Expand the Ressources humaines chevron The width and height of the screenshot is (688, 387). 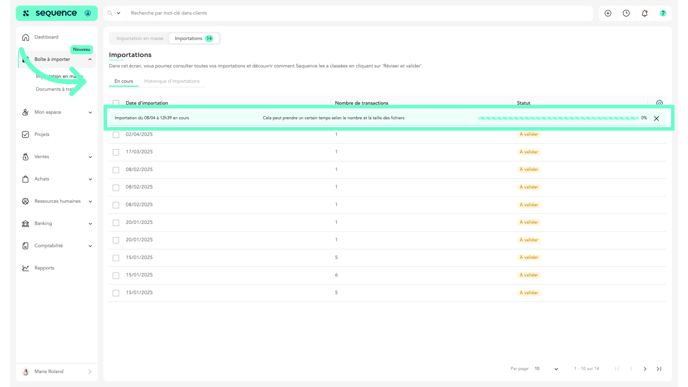90,201
